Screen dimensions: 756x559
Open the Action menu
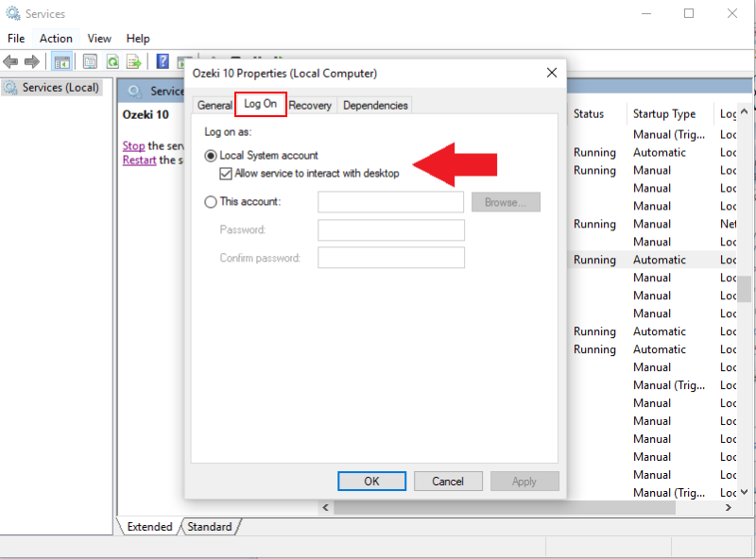(56, 39)
